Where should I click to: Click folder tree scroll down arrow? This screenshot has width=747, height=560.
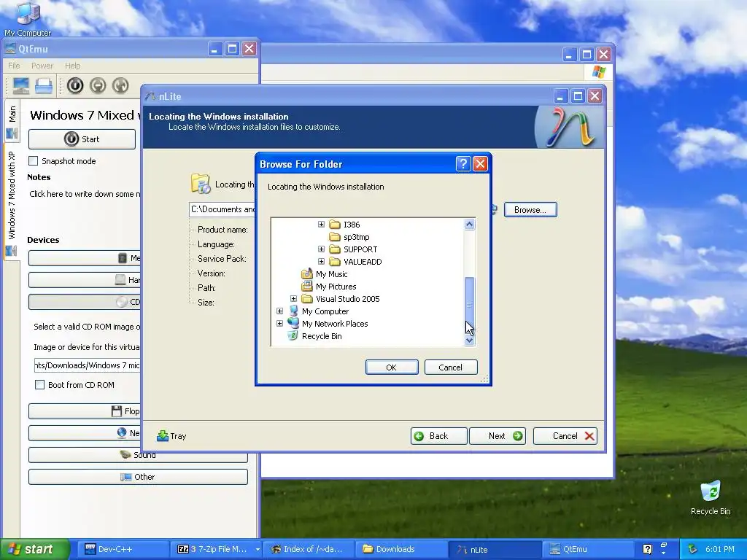[469, 340]
